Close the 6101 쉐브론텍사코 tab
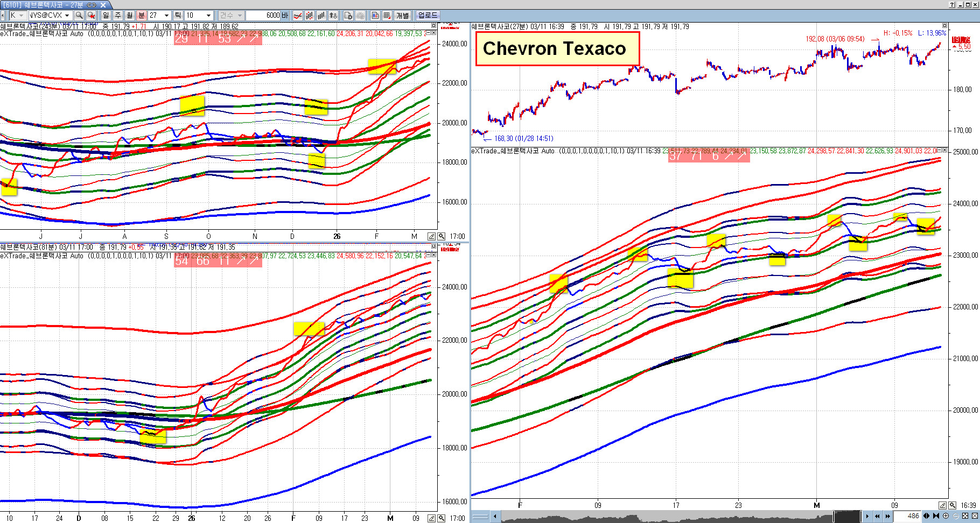 [103, 5]
